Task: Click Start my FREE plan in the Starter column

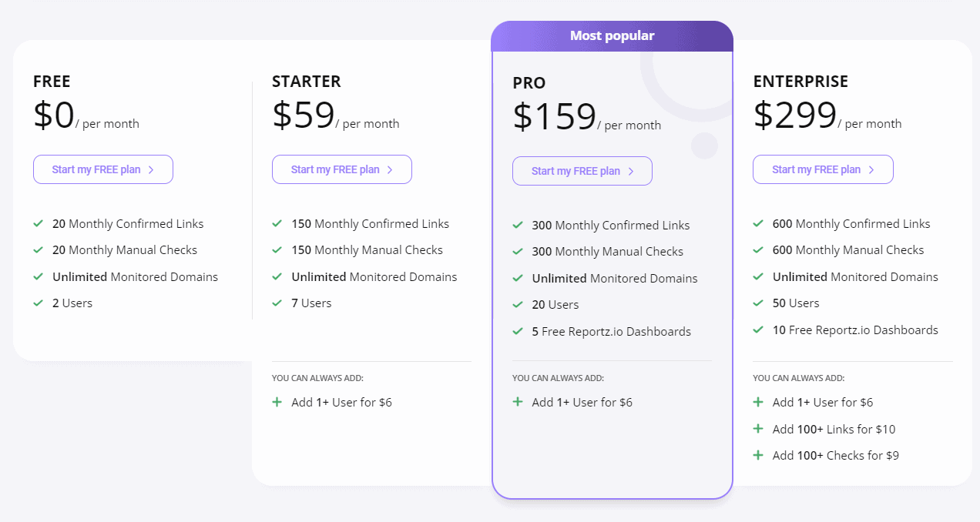Action: 341,169
